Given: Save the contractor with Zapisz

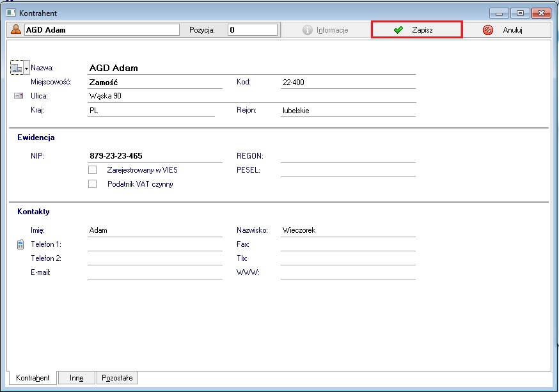Looking at the screenshot, I should 417,29.
